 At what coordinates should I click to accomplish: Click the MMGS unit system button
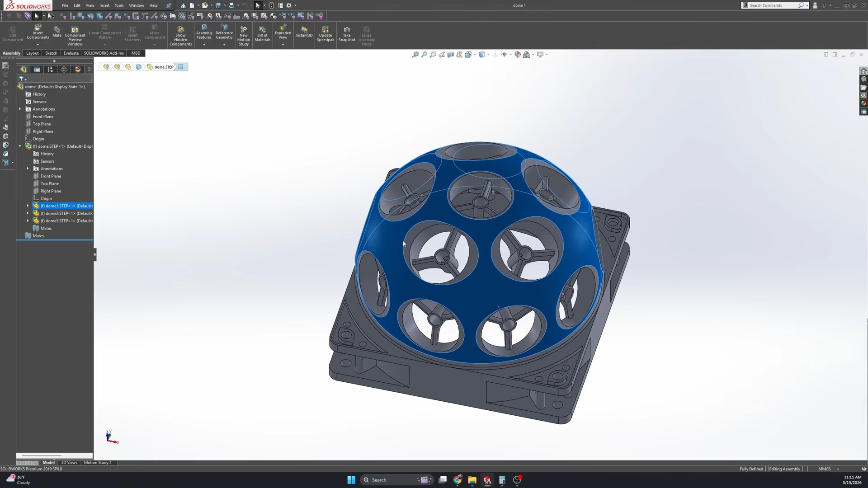tap(824, 469)
